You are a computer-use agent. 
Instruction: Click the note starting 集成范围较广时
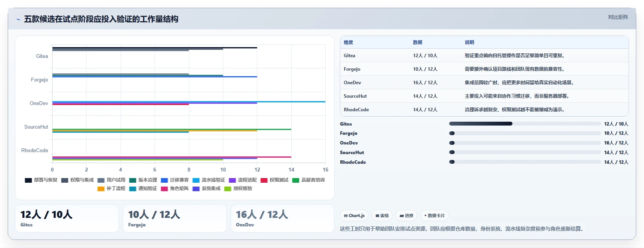tap(520, 83)
